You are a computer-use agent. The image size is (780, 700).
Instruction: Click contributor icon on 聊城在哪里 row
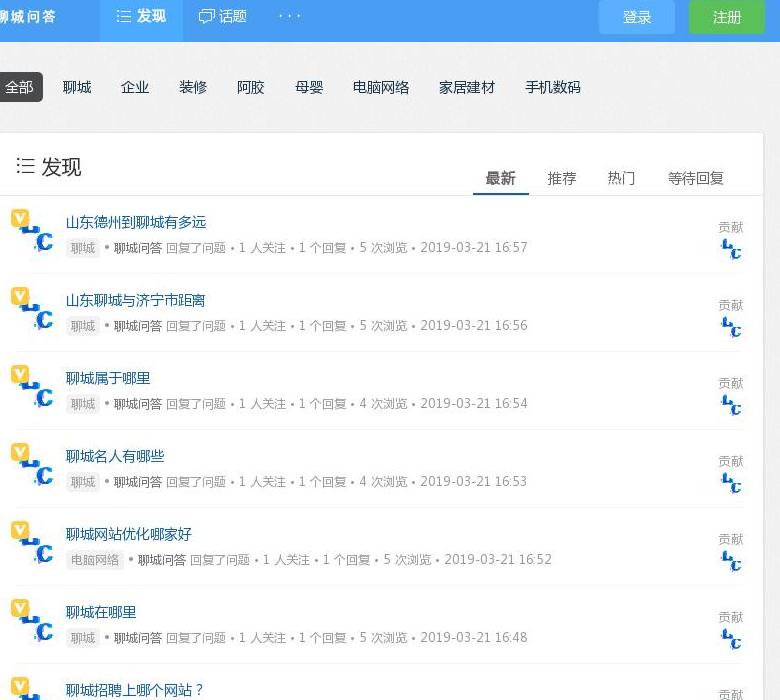731,639
